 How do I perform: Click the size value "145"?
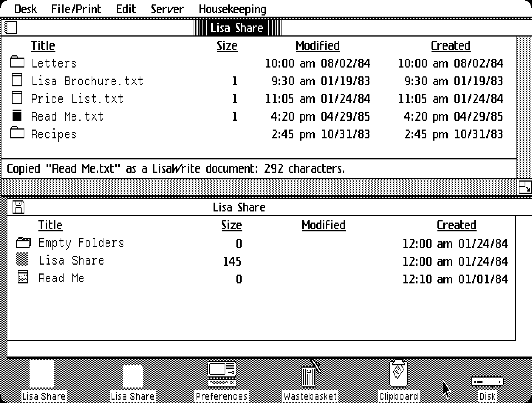click(x=232, y=261)
